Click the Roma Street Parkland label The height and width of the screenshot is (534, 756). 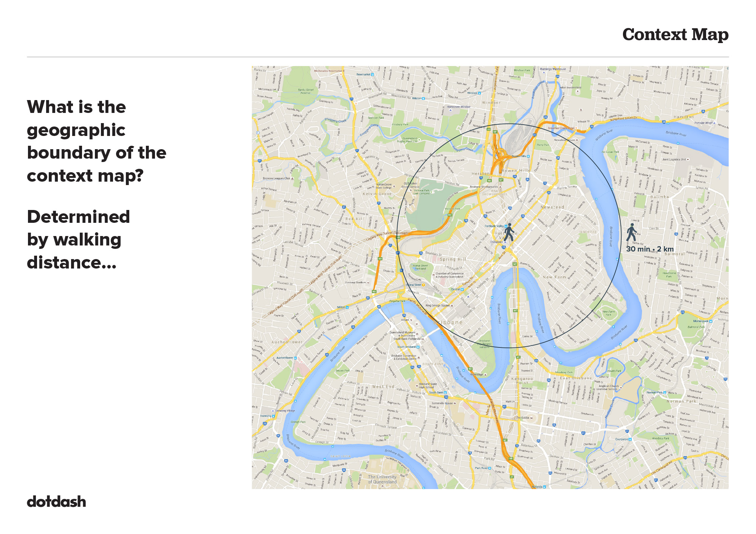click(420, 267)
